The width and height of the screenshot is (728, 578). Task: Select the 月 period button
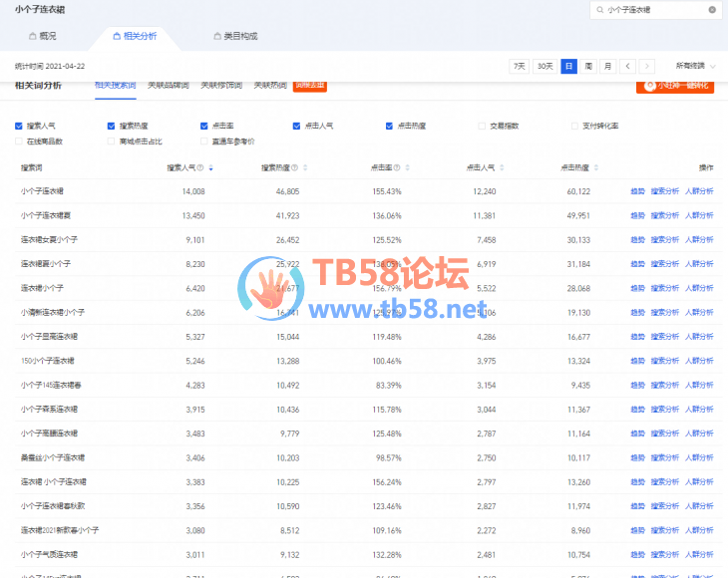click(607, 67)
